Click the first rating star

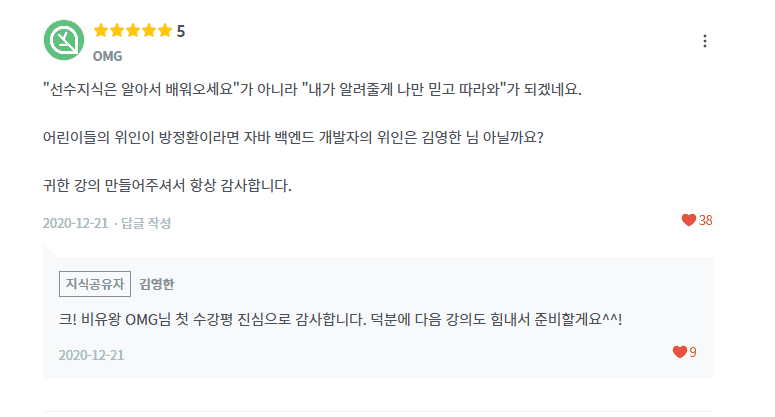[100, 31]
